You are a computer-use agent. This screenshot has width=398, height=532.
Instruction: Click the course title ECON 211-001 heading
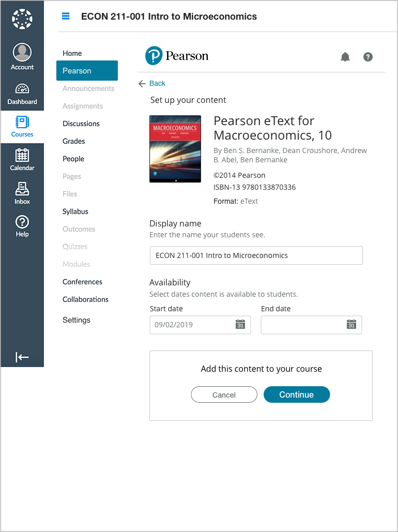[x=169, y=17]
